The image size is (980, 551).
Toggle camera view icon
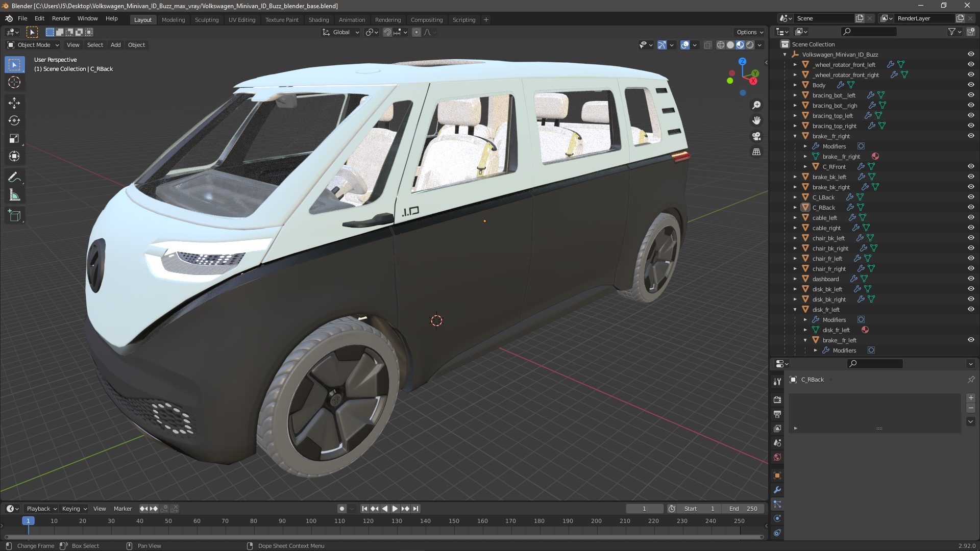click(756, 136)
